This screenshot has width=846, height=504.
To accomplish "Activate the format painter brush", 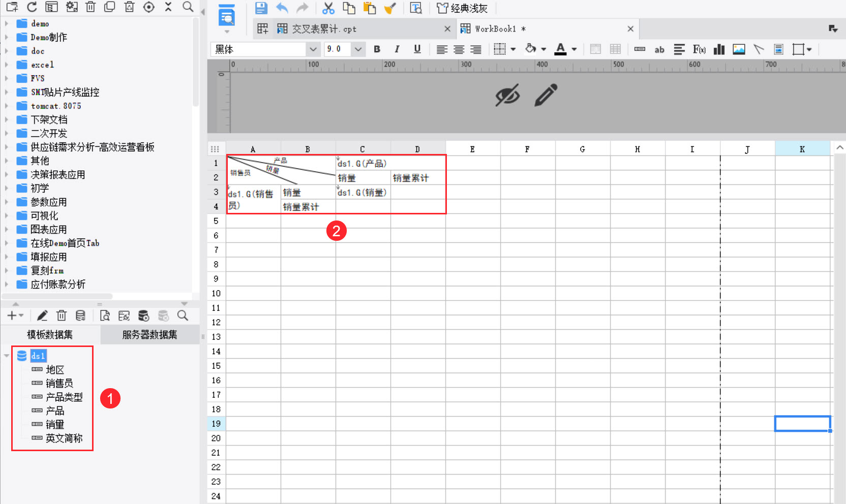I will (390, 8).
